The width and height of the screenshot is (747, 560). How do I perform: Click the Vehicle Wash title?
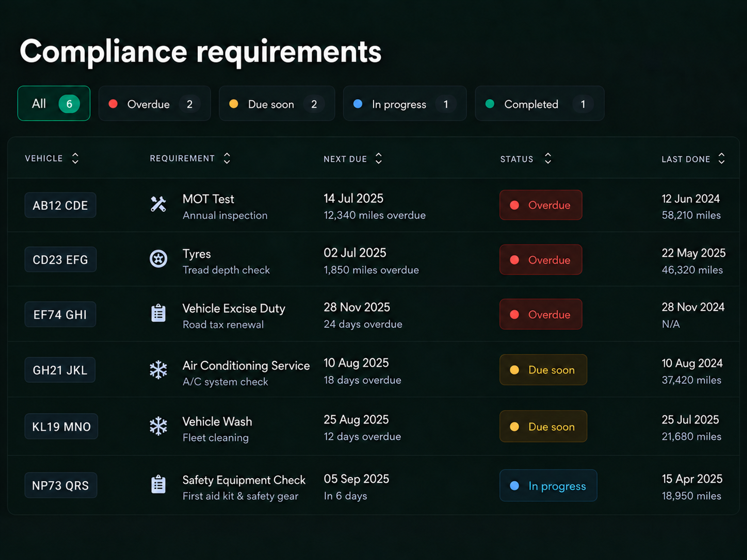point(217,421)
